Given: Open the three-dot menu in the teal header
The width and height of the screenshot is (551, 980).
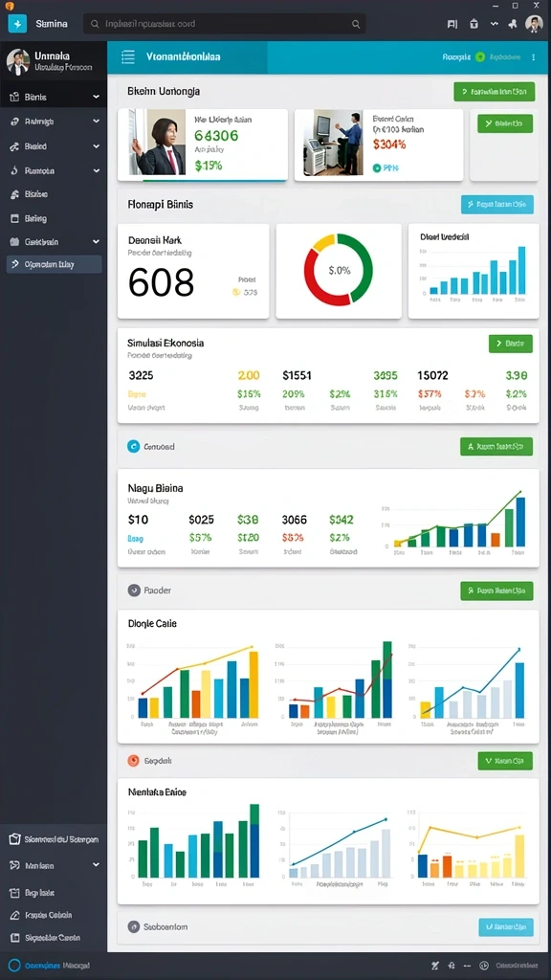Looking at the screenshot, I should [533, 56].
